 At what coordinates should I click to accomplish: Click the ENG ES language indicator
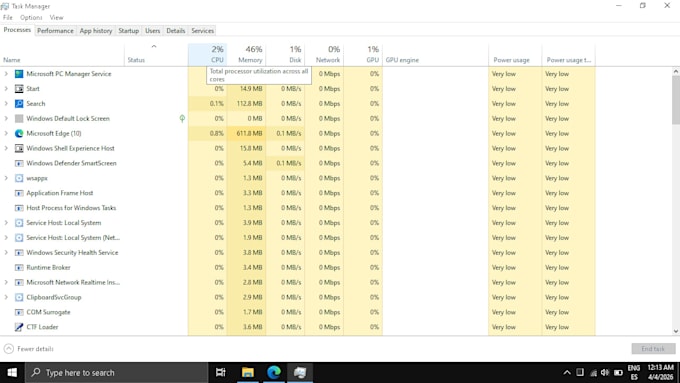(634, 372)
